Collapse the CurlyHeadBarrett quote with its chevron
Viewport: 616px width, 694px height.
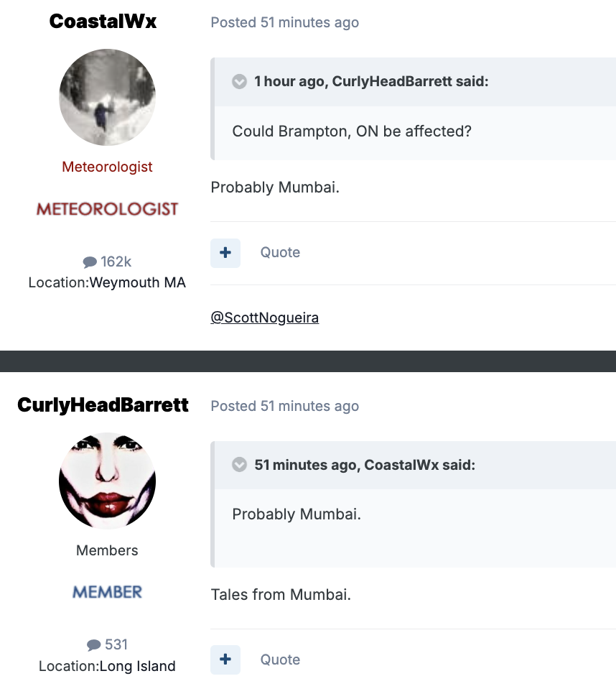pos(240,81)
